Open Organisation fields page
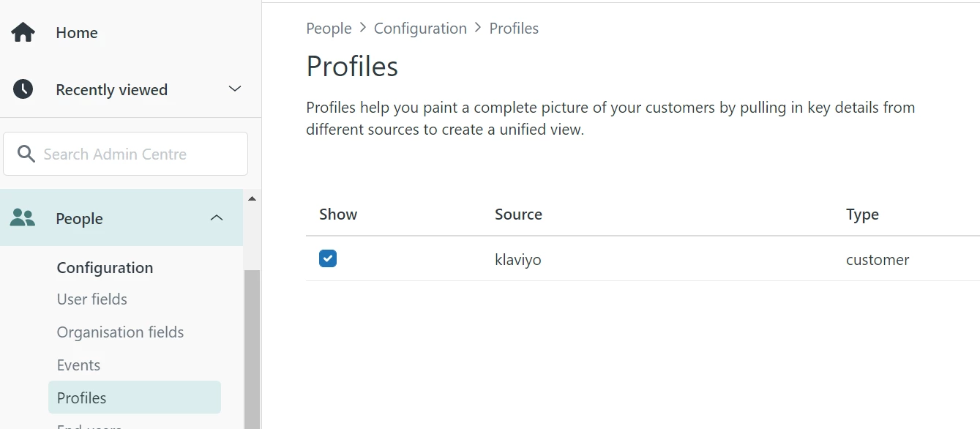This screenshot has width=980, height=429. (121, 332)
